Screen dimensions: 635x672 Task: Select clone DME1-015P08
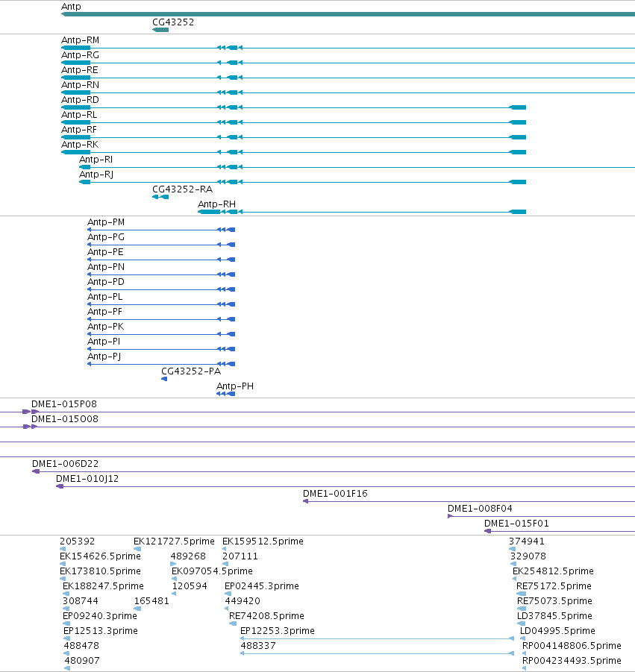(64, 404)
